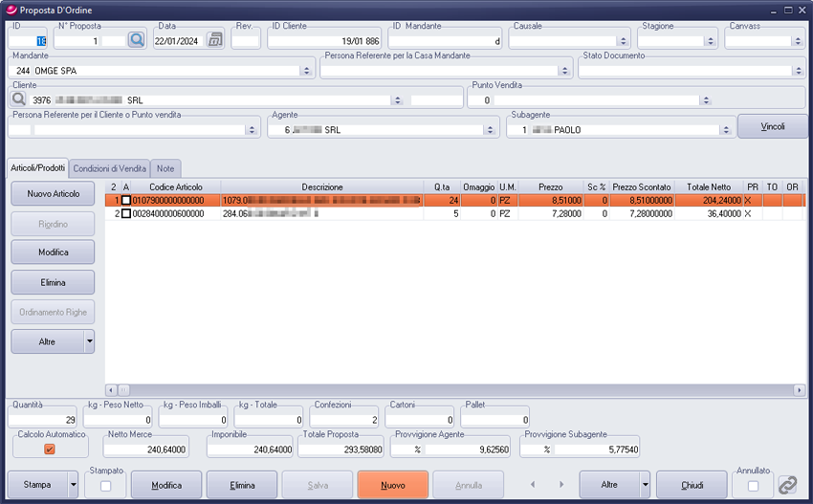The image size is (813, 504).
Task: Click the right arrow of horizontal scrollbar
Action: click(800, 390)
